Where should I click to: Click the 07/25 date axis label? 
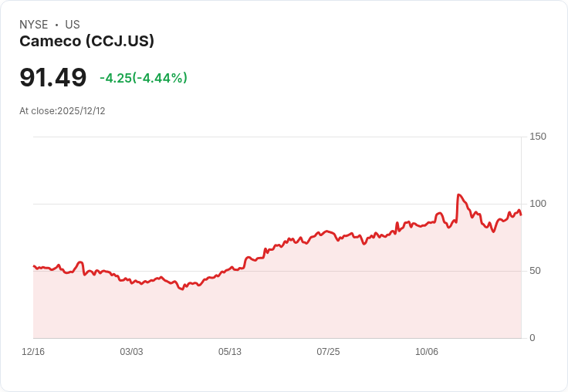tap(328, 351)
